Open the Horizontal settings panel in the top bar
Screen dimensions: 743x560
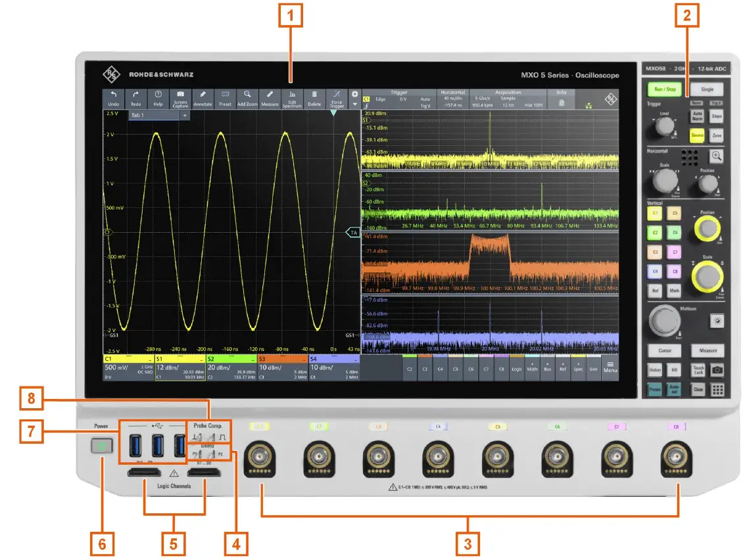pyautogui.click(x=453, y=99)
